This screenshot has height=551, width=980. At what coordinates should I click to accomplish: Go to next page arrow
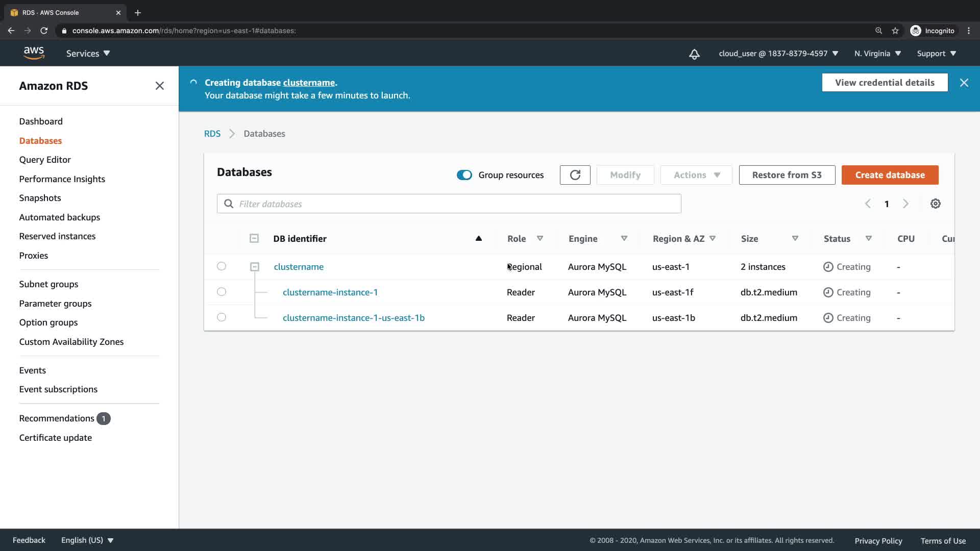(905, 204)
